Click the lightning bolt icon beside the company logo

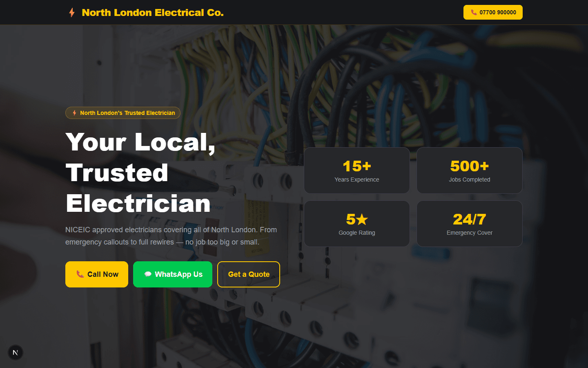pos(72,12)
